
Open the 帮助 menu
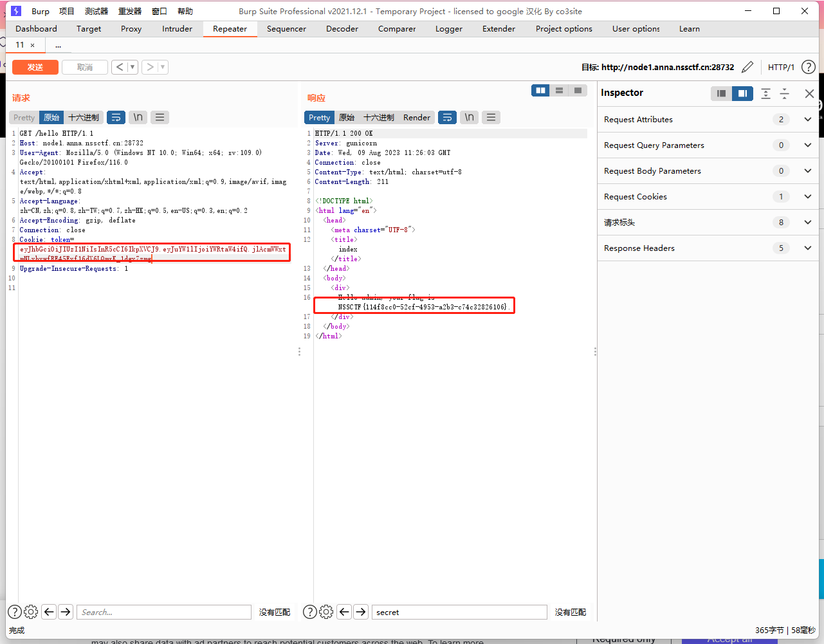coord(185,11)
